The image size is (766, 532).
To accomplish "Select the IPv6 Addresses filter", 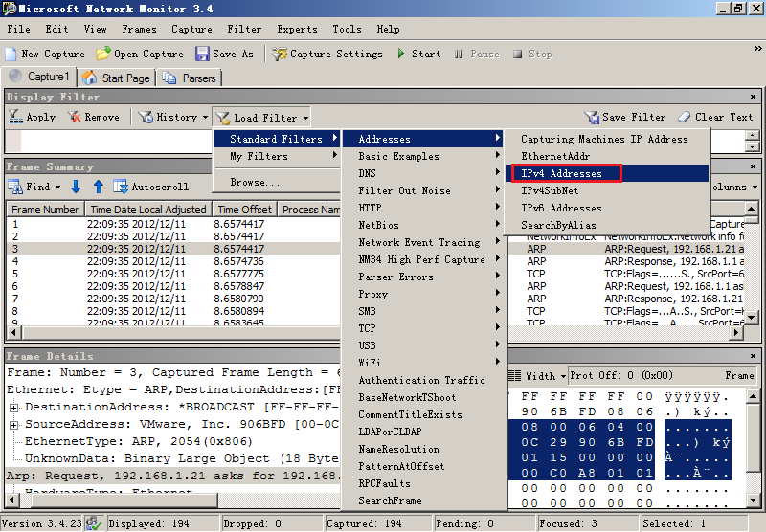I will click(607, 208).
